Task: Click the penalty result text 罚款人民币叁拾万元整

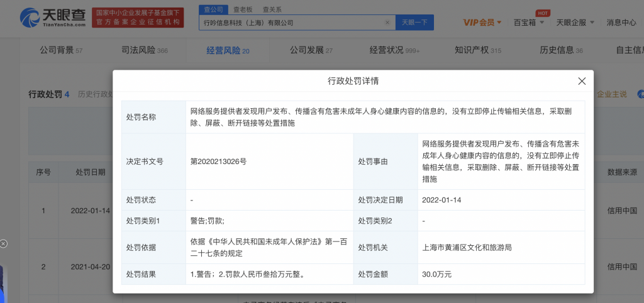Action: coord(265,275)
